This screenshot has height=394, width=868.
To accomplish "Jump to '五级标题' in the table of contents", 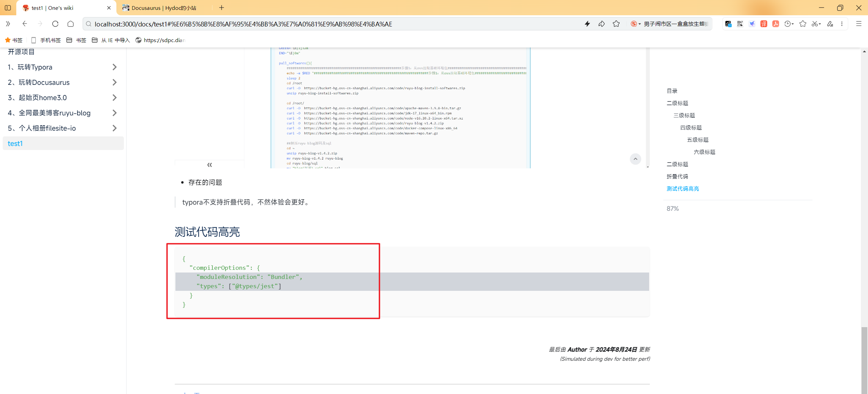I will click(698, 140).
